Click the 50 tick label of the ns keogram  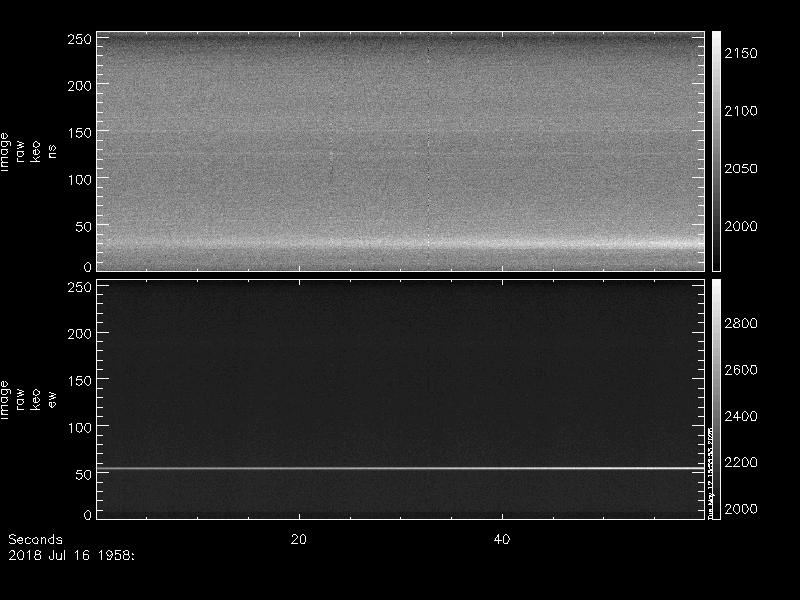(84, 227)
